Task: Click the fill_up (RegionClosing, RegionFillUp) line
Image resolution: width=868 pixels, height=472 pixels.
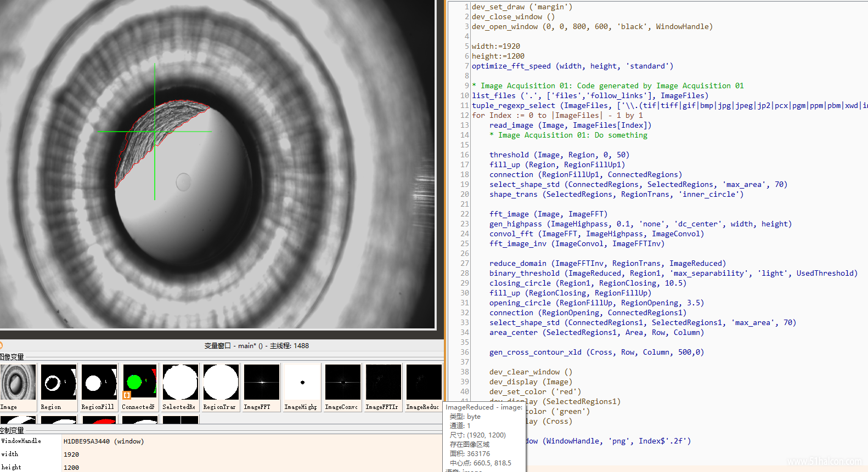Action: pos(570,293)
